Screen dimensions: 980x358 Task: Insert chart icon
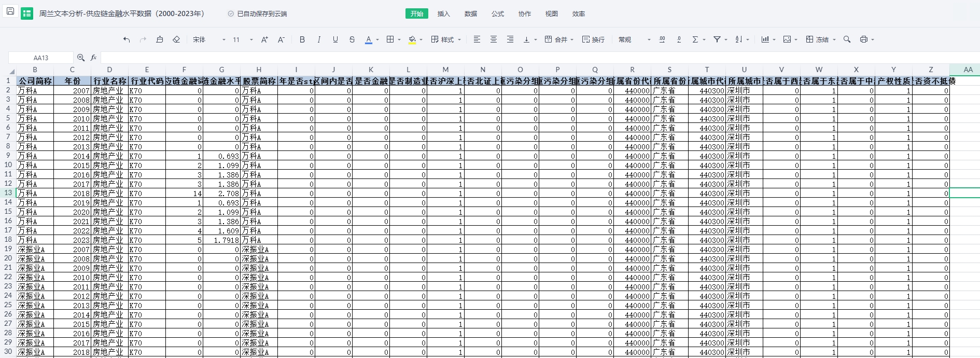pyautogui.click(x=765, y=39)
